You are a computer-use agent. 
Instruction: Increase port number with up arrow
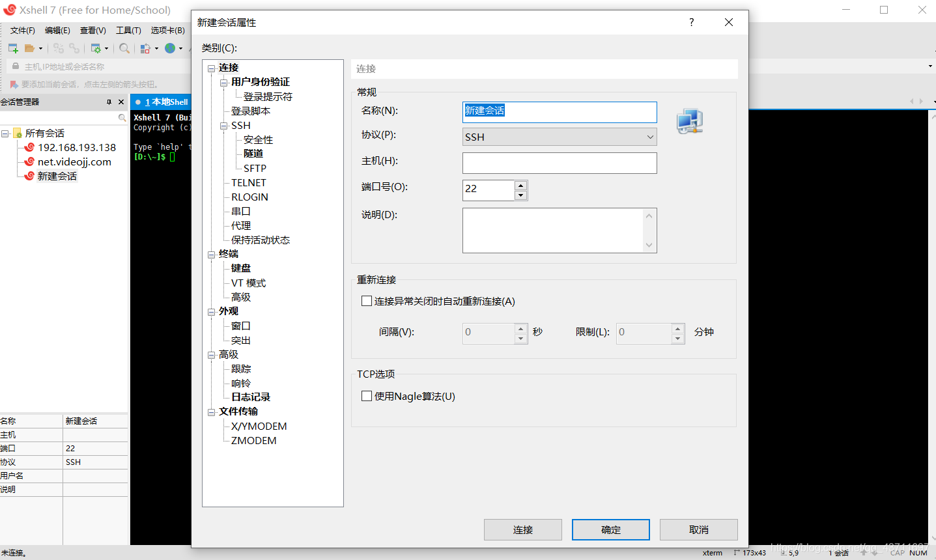(520, 185)
